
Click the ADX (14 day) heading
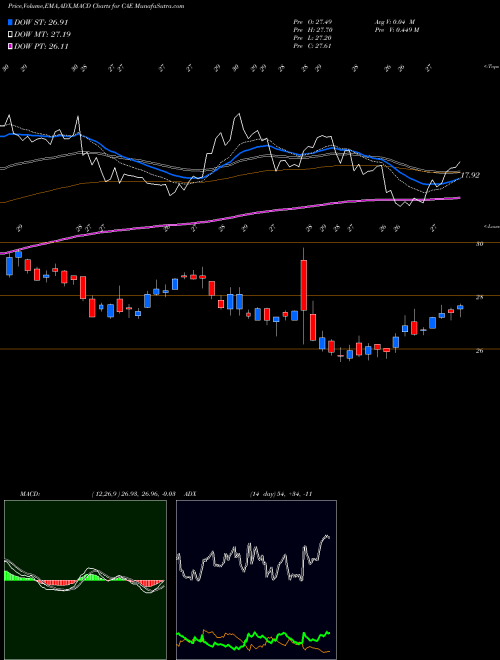click(248, 494)
